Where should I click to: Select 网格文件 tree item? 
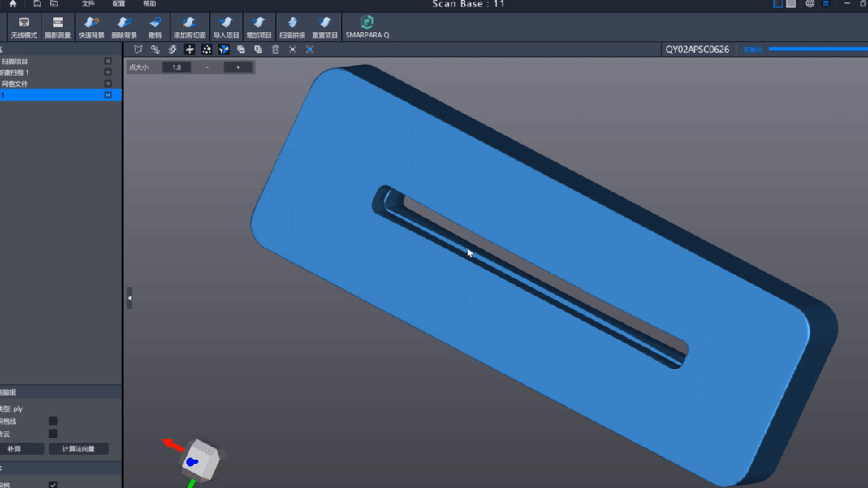pyautogui.click(x=14, y=84)
